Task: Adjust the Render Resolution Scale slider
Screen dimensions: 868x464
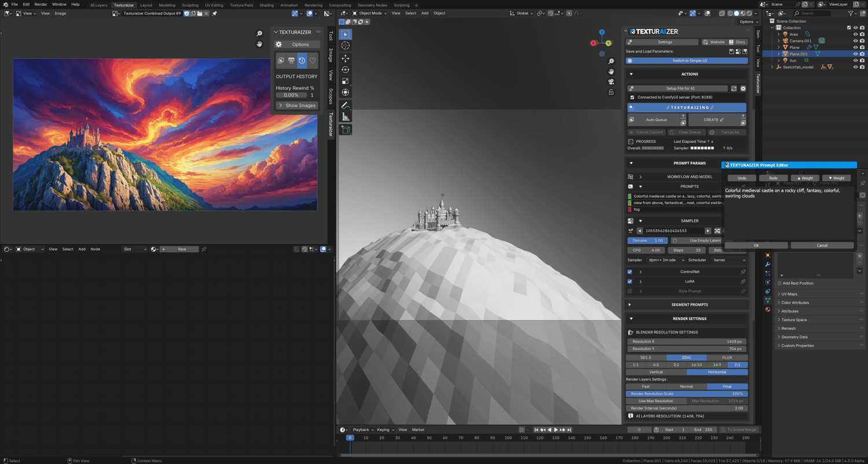Action: pyautogui.click(x=687, y=394)
